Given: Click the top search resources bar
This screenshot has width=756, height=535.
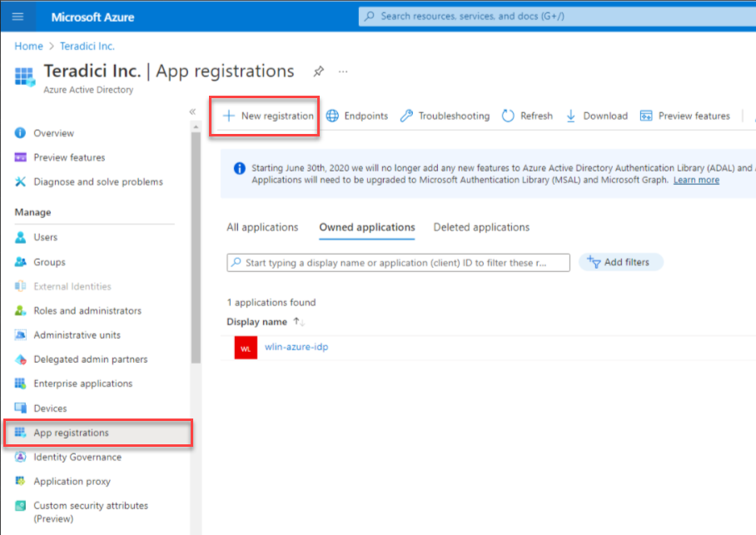Looking at the screenshot, I should point(557,17).
